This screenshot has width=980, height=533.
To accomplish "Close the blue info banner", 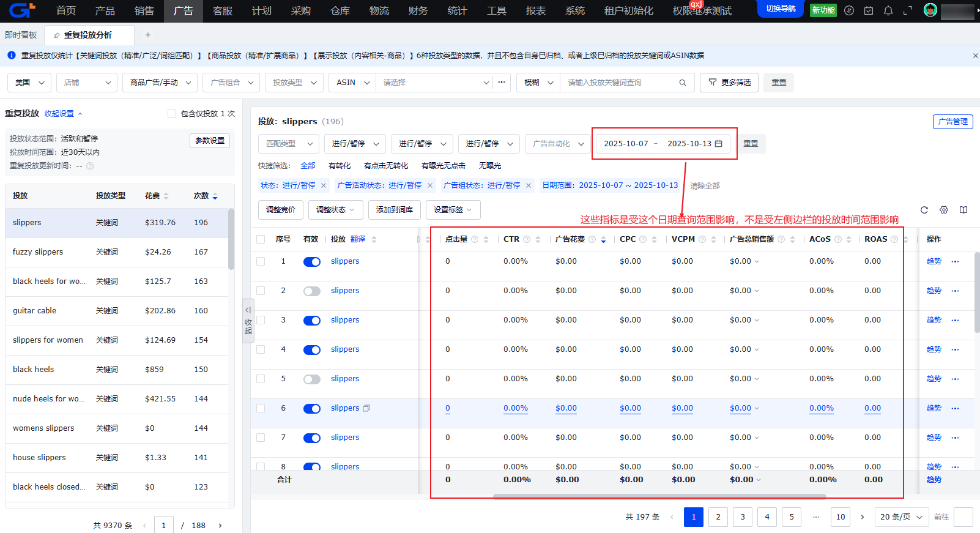I will (x=975, y=56).
